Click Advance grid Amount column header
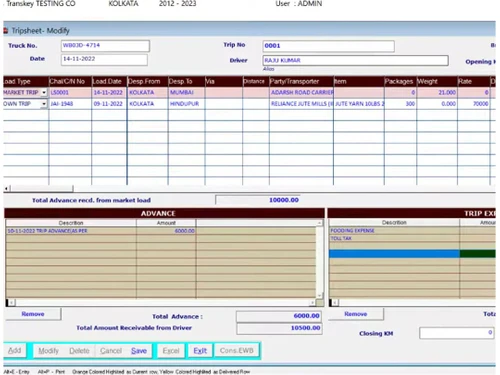 click(166, 223)
